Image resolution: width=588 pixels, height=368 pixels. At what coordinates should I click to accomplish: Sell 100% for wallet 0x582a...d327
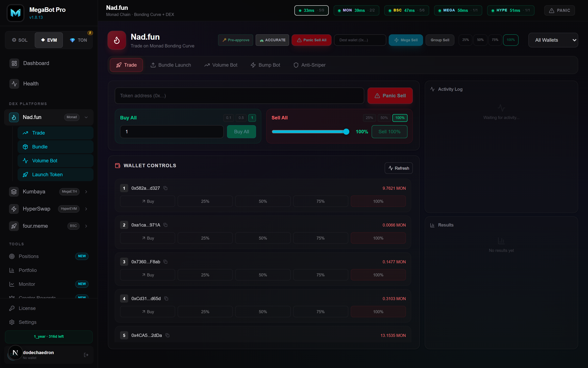click(378, 201)
